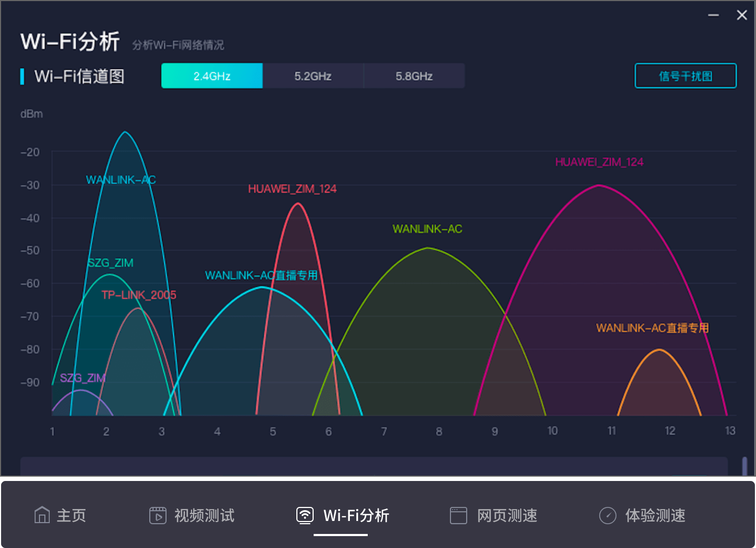Click the magenta HUAWEI_ZIM_124 label near channel 11

pyautogui.click(x=599, y=162)
